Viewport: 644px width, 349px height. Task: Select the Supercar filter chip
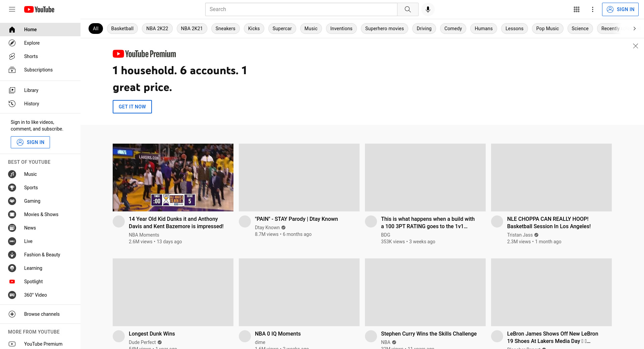coord(282,29)
